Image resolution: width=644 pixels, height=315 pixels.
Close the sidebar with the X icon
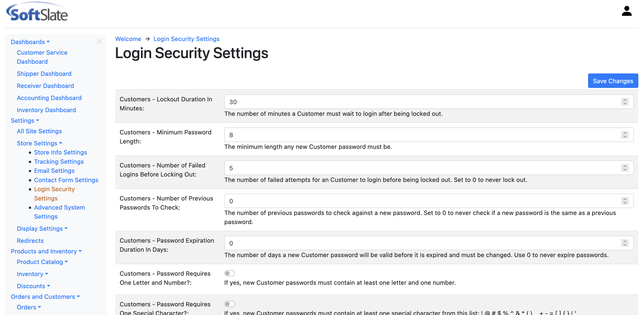(100, 41)
